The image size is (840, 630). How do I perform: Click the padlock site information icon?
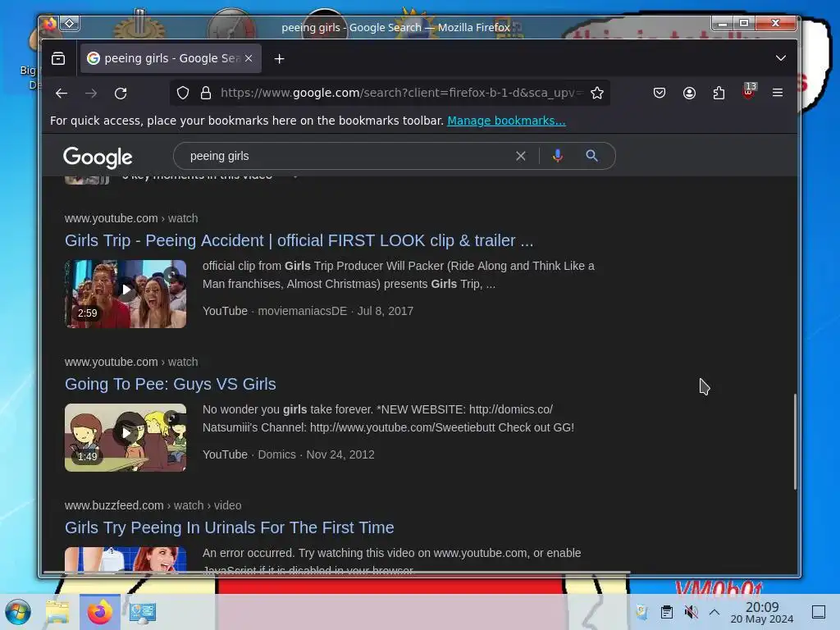[206, 93]
